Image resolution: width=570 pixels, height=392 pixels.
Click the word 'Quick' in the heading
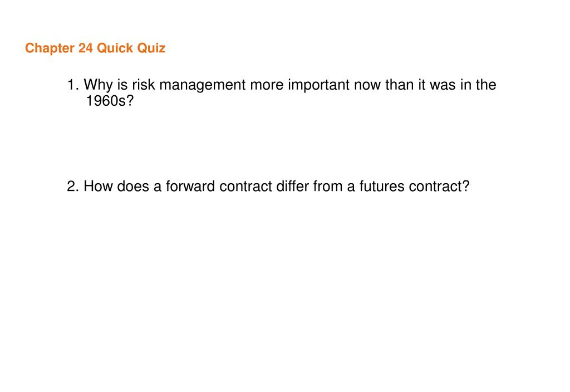coord(115,48)
